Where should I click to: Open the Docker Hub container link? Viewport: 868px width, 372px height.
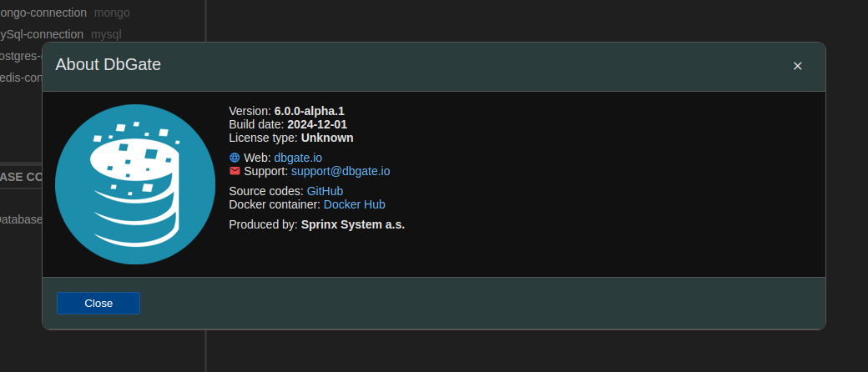[x=354, y=204]
